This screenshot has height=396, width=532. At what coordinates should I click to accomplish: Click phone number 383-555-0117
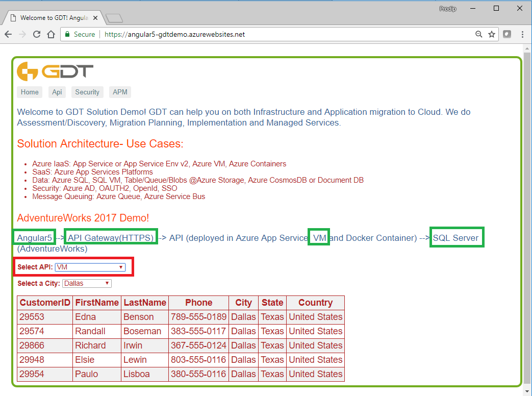point(199,331)
